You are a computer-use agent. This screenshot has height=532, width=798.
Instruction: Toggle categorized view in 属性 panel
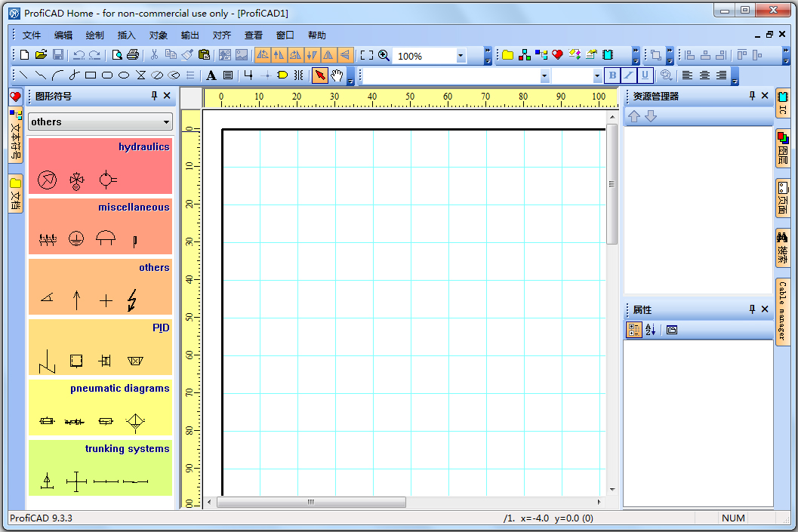(x=633, y=330)
